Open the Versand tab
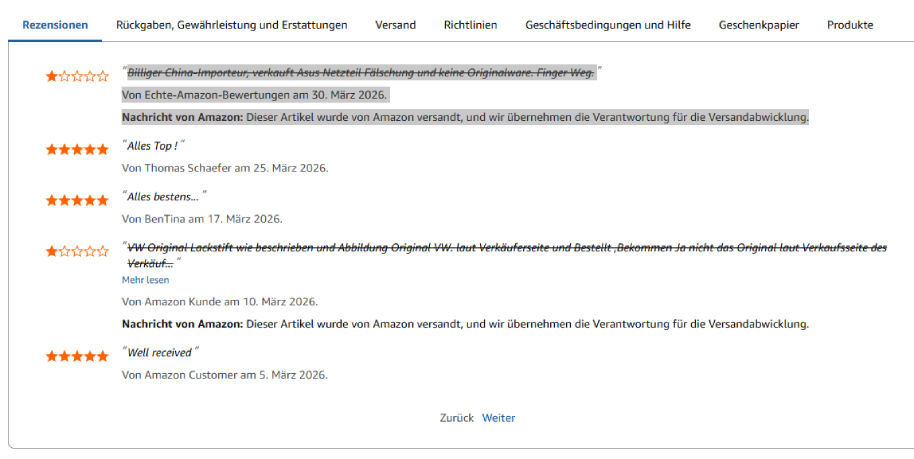 tap(395, 25)
